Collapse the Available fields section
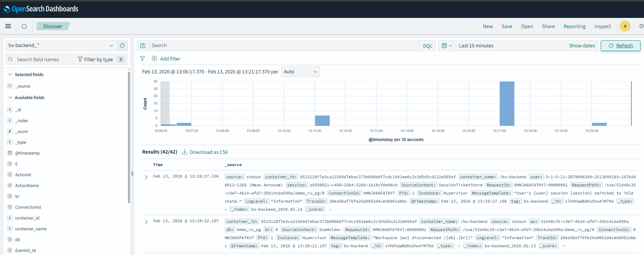Image resolution: width=644 pixels, height=255 pixels. point(10,97)
